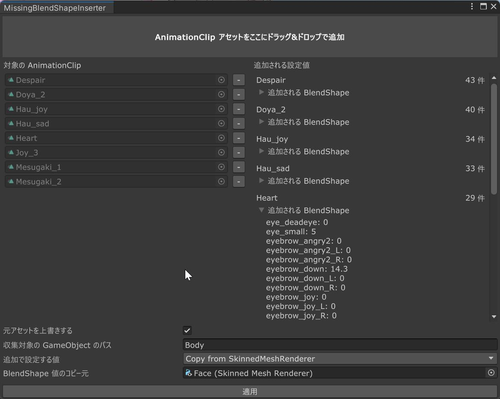Click the eyebrow_joy_L: 0 entry
The height and width of the screenshot is (399, 500).
301,306
